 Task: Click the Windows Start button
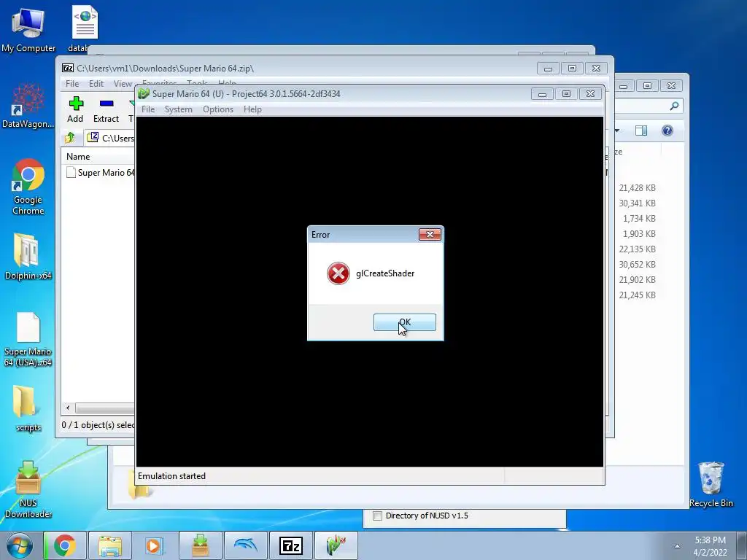tap(20, 545)
